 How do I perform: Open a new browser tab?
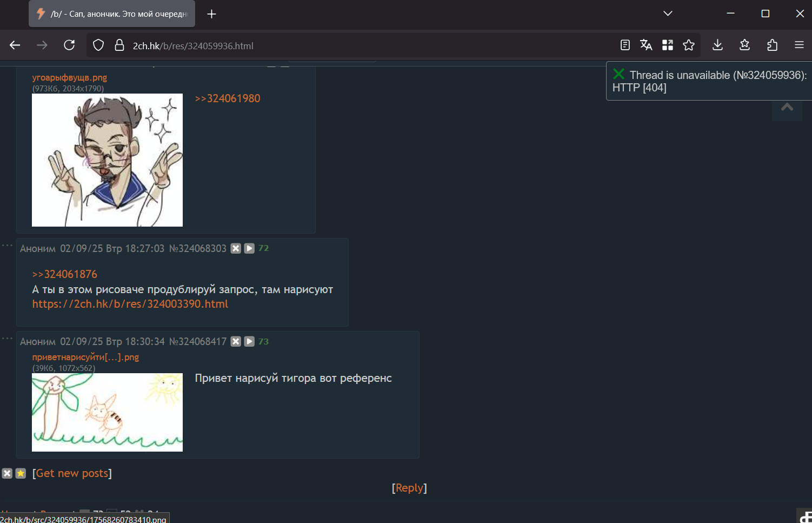point(212,14)
